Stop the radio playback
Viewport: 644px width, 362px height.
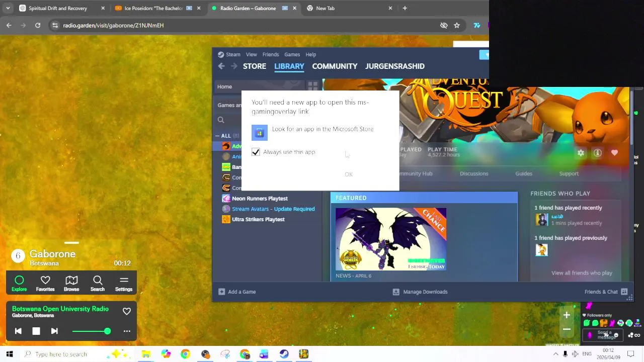point(36,331)
